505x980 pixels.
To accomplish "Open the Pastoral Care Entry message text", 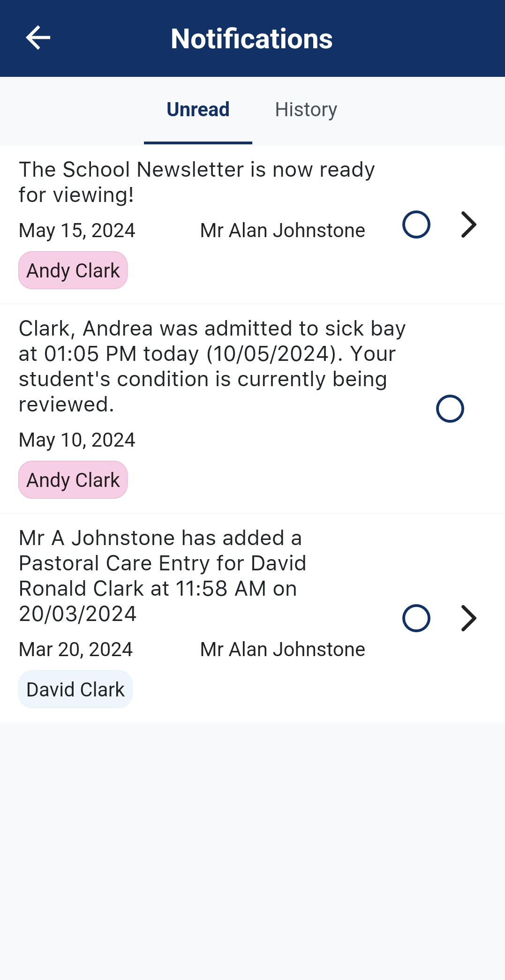I will (162, 576).
